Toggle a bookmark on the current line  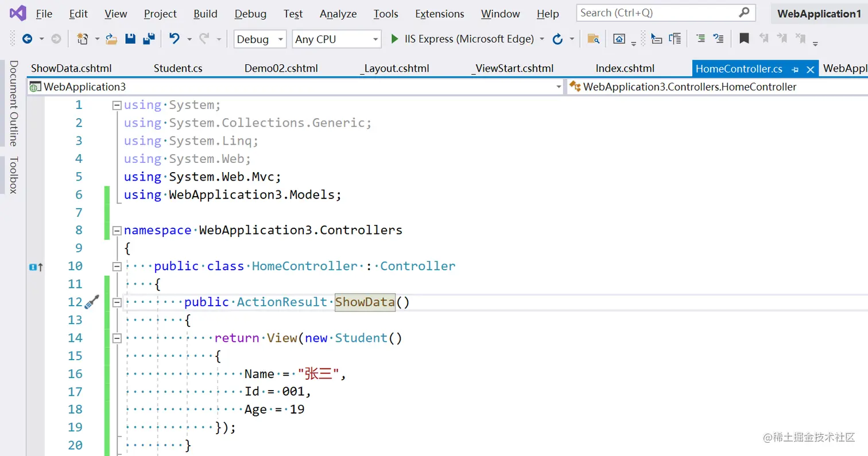pyautogui.click(x=744, y=39)
